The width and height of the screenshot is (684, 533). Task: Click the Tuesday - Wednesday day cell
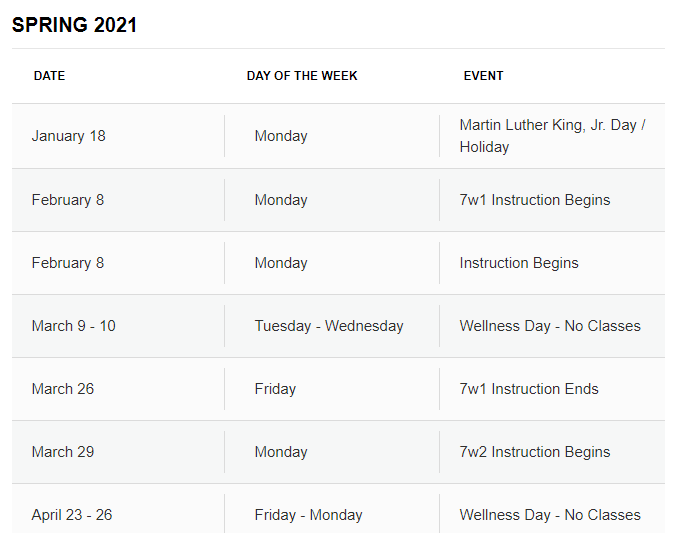[x=329, y=326]
